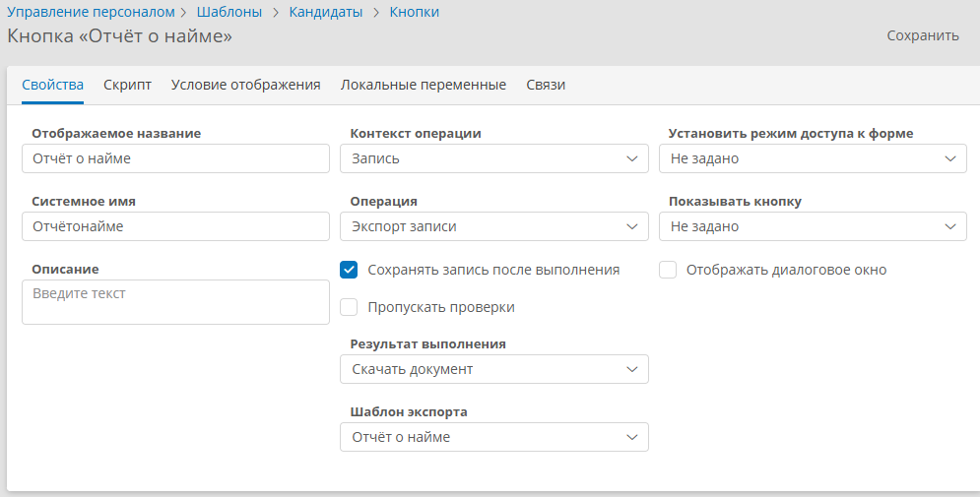The height and width of the screenshot is (497, 980).
Task: Open the Скрипт tab
Action: click(x=127, y=85)
